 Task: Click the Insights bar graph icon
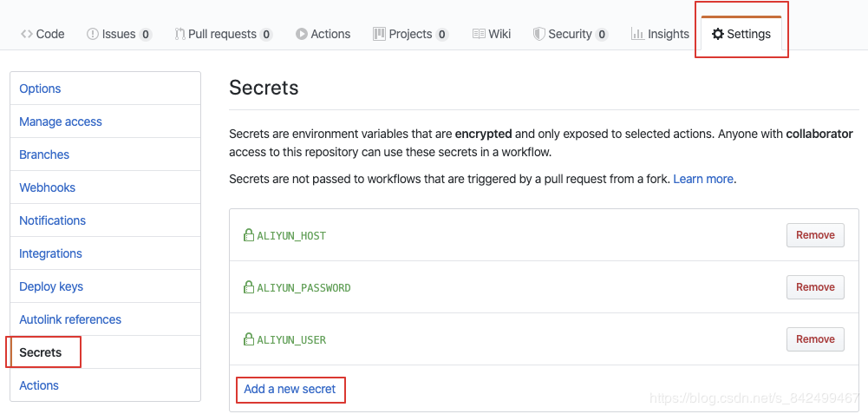[637, 34]
